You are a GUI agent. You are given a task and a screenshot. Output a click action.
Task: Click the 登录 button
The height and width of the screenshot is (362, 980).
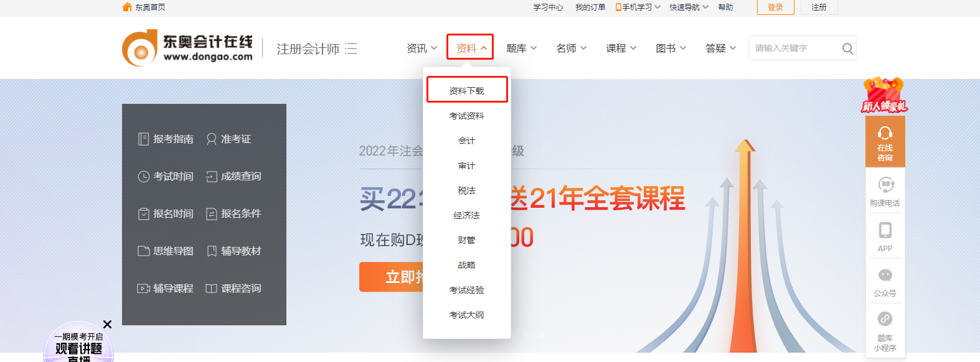pos(775,7)
